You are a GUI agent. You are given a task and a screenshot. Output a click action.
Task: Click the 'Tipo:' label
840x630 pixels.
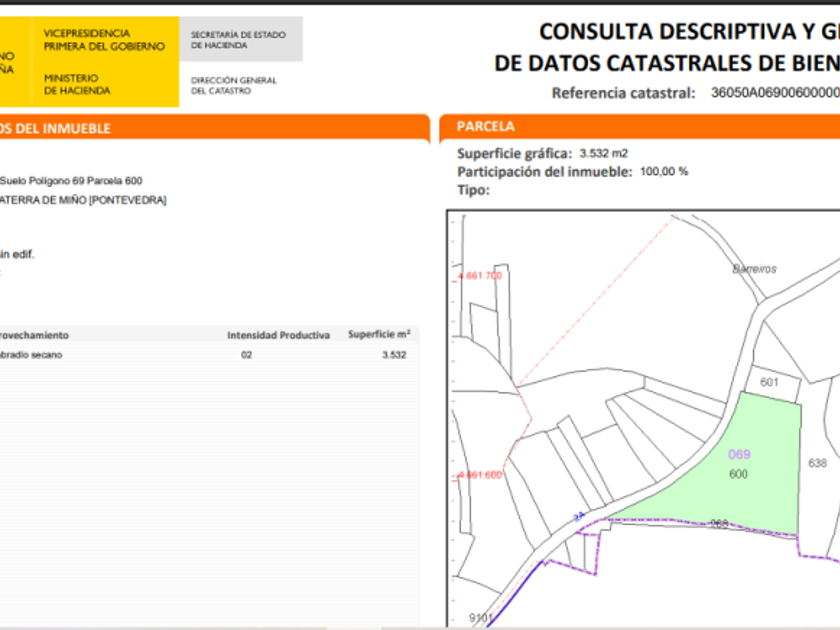click(473, 190)
